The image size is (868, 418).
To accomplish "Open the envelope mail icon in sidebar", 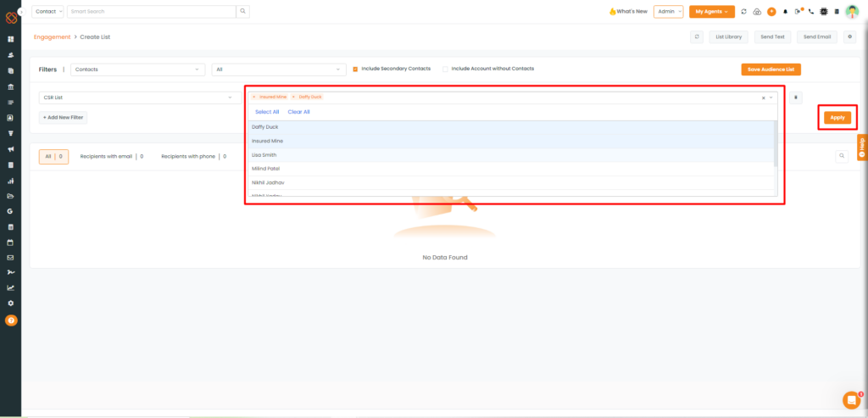I will (10, 258).
